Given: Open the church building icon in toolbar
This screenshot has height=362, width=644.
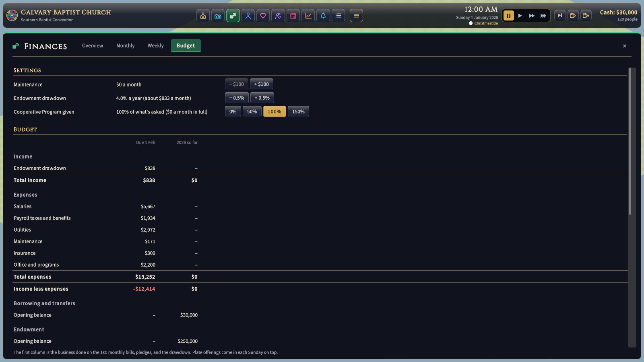Looking at the screenshot, I should click(203, 16).
